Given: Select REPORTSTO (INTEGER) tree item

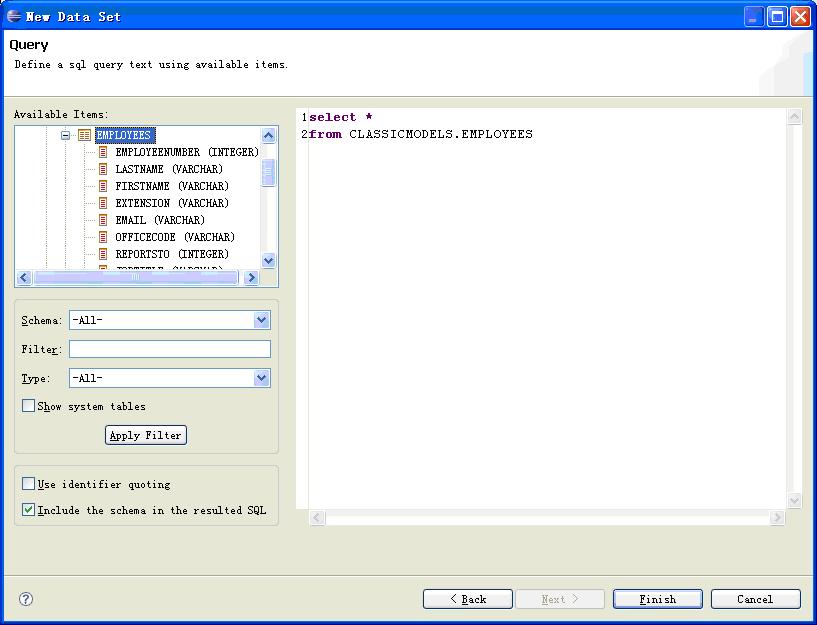Looking at the screenshot, I should pyautogui.click(x=171, y=254).
